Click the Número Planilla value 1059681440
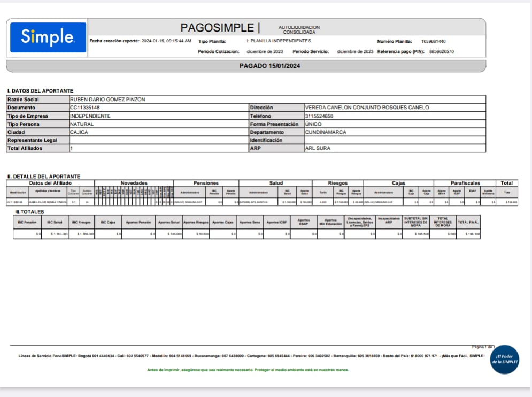 pyautogui.click(x=433, y=41)
